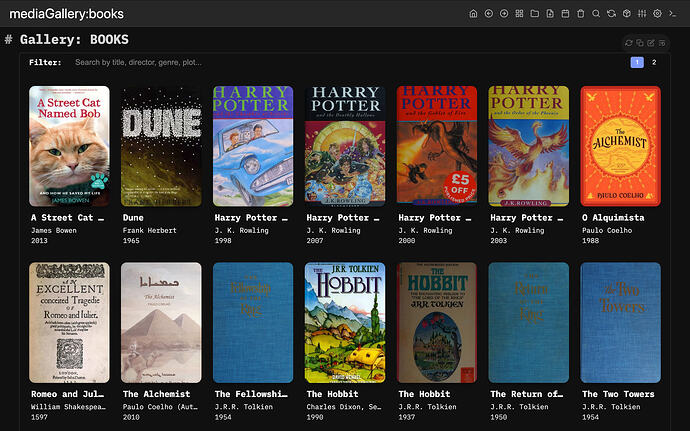This screenshot has width=690, height=431.
Task: Click the cube icon in toolbar
Action: [627, 14]
